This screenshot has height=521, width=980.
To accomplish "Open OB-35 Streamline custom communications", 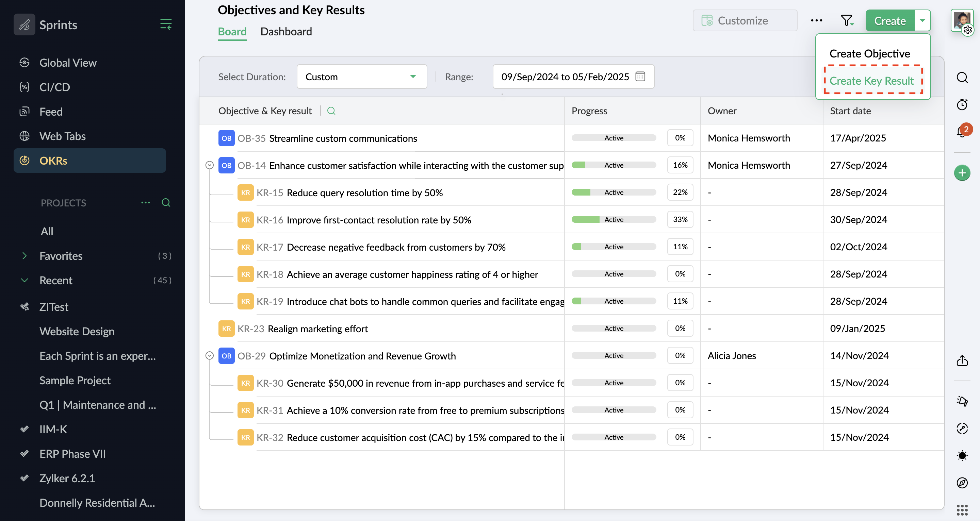I will pyautogui.click(x=343, y=138).
